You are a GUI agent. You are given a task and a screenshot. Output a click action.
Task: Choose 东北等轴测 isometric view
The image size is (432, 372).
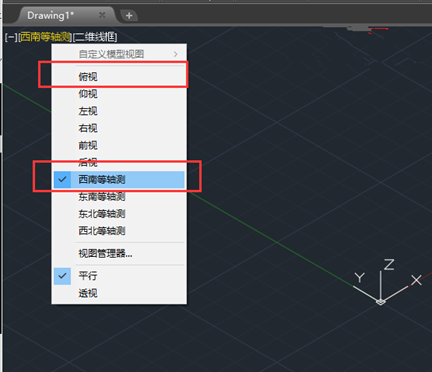pyautogui.click(x=119, y=214)
